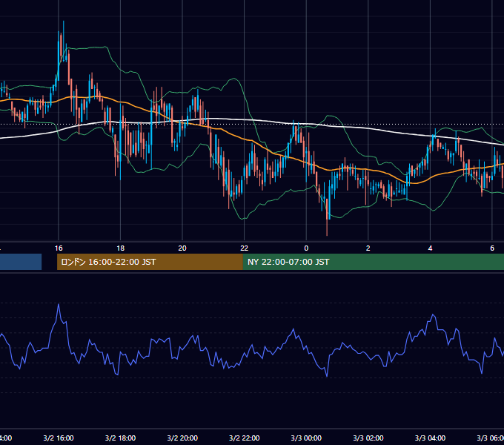Select the NY 22:00-07:00 JST session bar
This screenshot has width=504, height=445.
373,262
